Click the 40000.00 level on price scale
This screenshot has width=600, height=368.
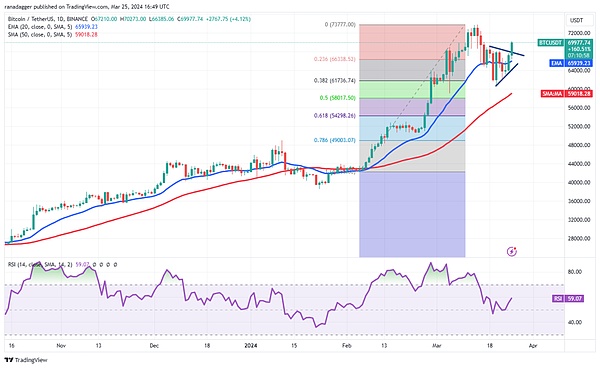[579, 182]
